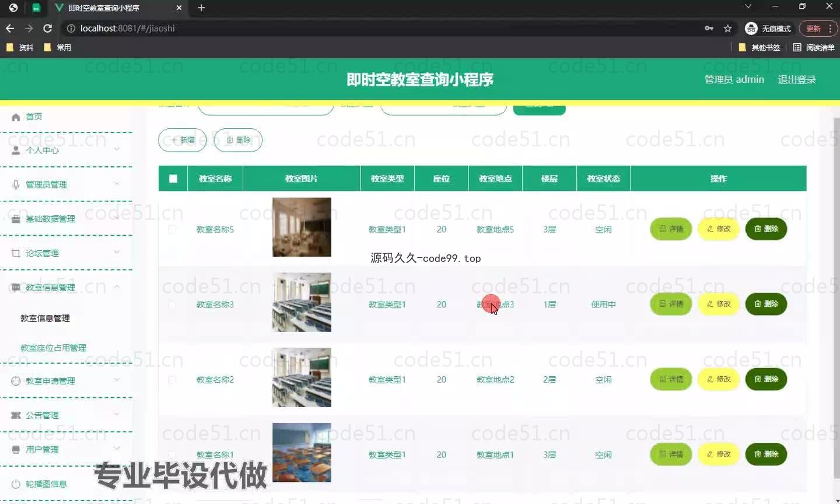Open the 教室名称1 classroom thumbnail
The width and height of the screenshot is (840, 504).
click(302, 453)
